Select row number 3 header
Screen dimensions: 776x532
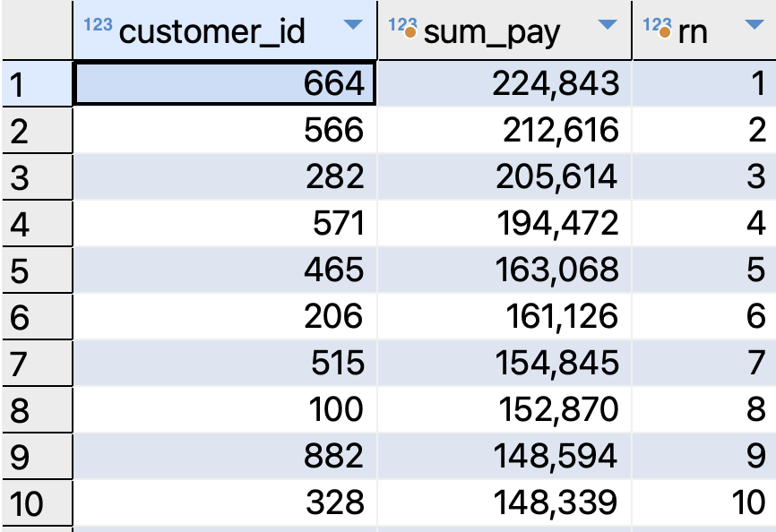[37, 176]
